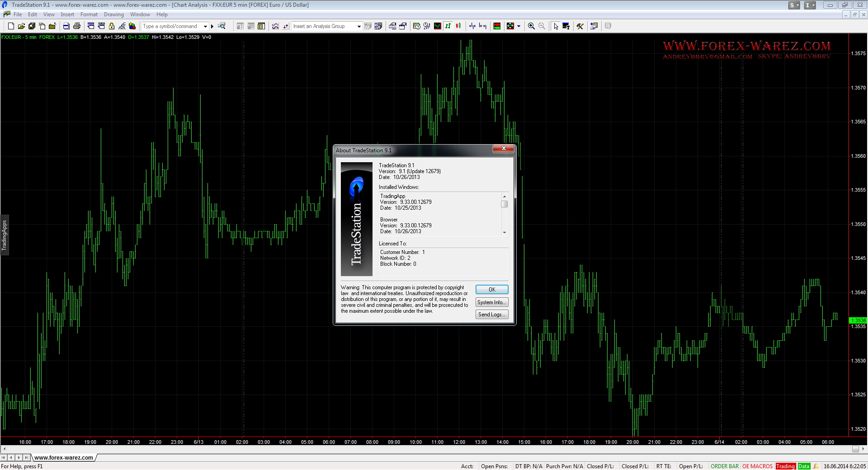The width and height of the screenshot is (868, 470).
Task: Click the New document icon in toolbar
Action: 11,26
